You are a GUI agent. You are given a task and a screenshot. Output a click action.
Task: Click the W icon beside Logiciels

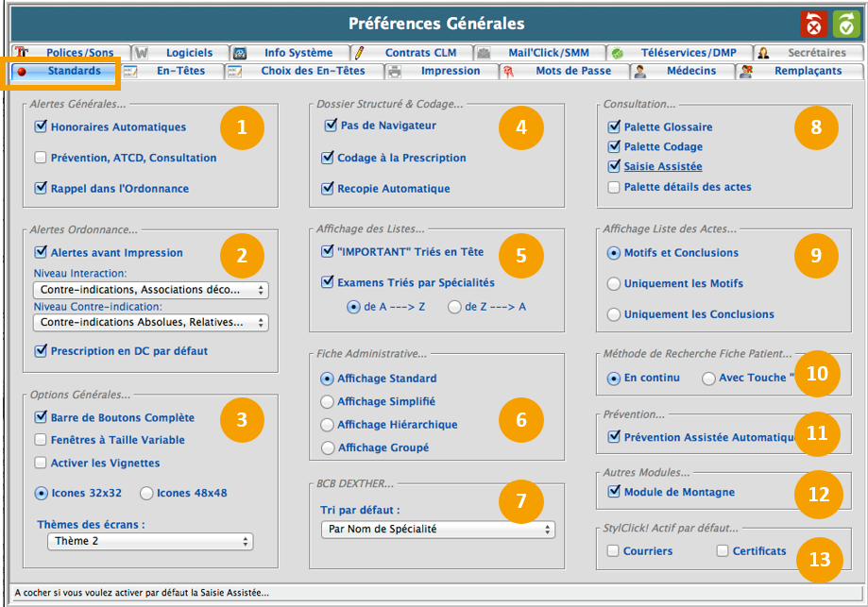point(141,53)
